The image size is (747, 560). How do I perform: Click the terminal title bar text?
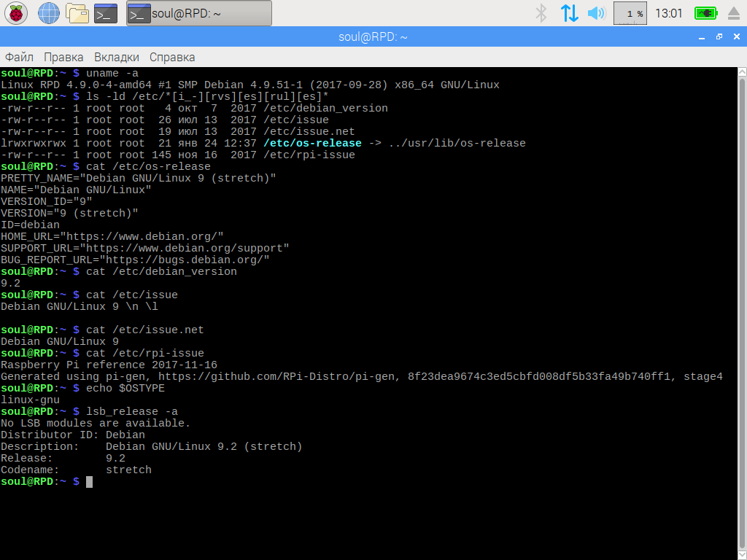pos(373,37)
